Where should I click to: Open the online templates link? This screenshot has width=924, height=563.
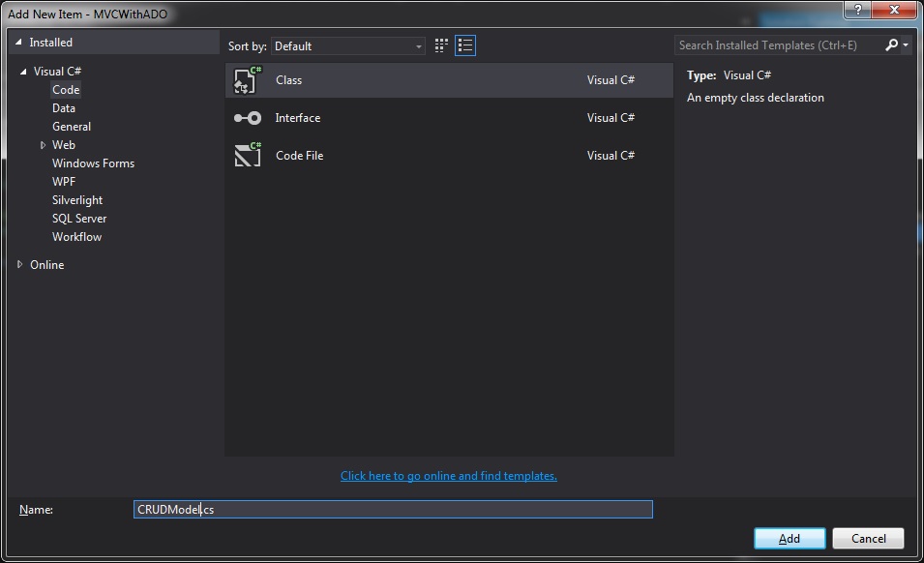click(449, 476)
